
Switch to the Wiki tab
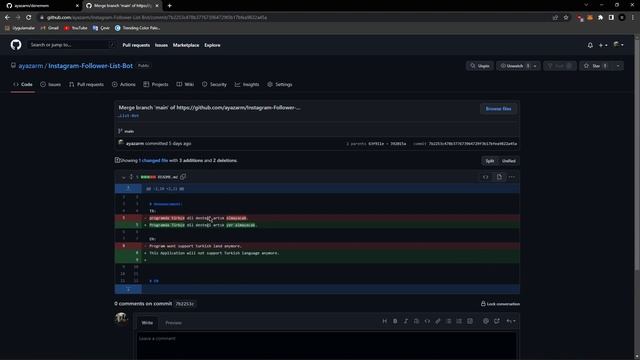[x=185, y=84]
